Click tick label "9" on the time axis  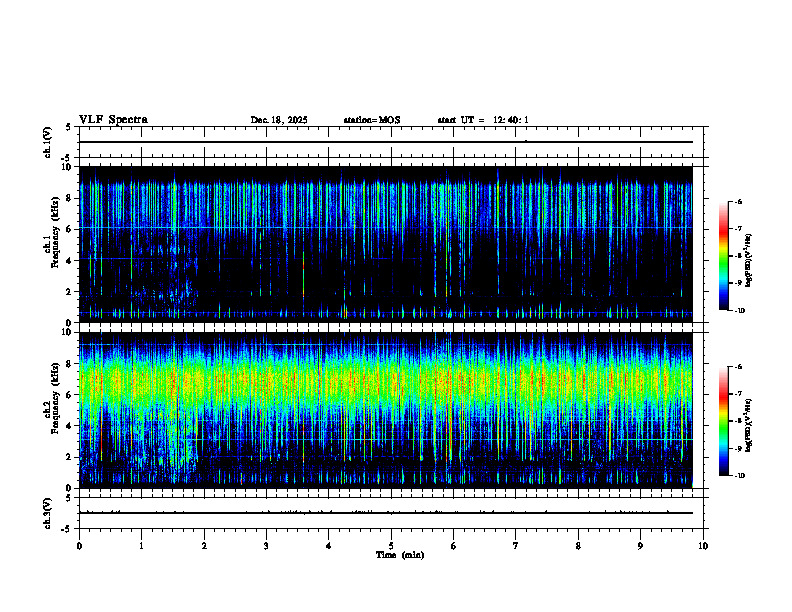point(640,546)
